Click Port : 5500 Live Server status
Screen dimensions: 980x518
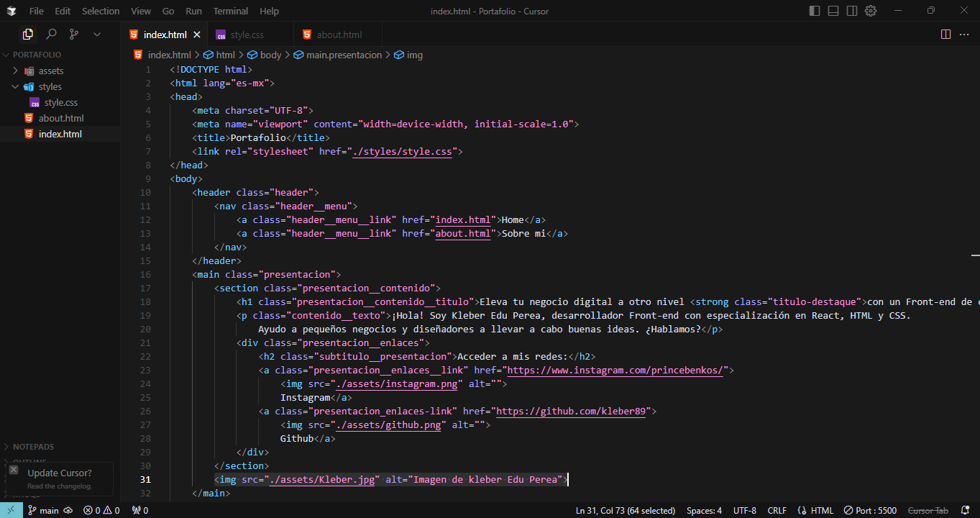point(870,510)
